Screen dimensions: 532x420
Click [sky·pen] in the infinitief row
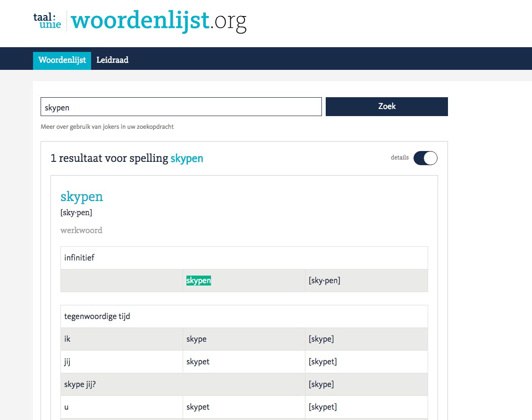pos(324,281)
